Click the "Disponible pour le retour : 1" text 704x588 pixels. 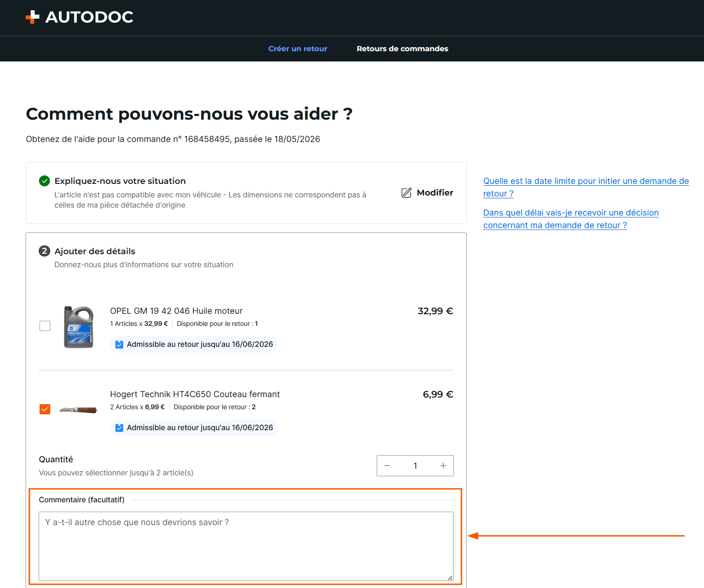coord(217,324)
